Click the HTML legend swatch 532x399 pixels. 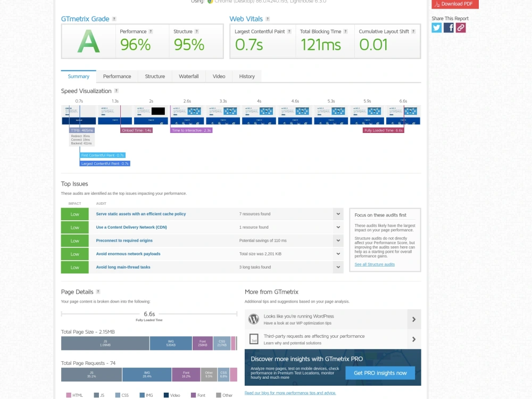point(69,395)
